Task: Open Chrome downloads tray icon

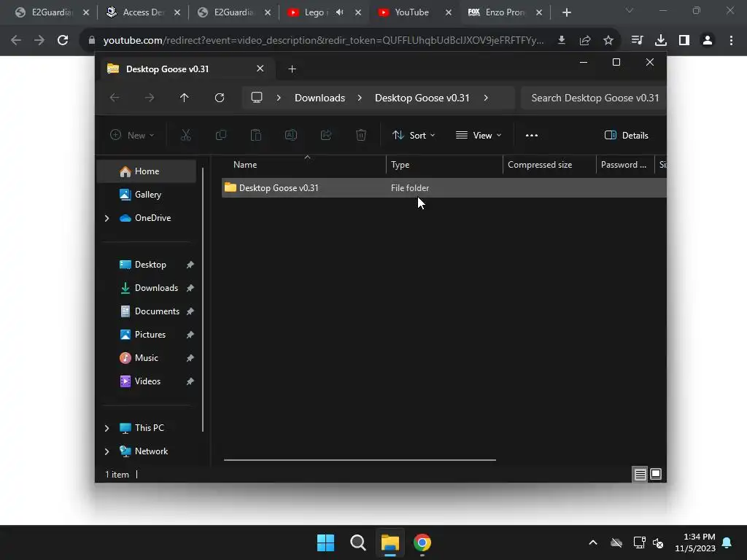Action: (x=661, y=40)
